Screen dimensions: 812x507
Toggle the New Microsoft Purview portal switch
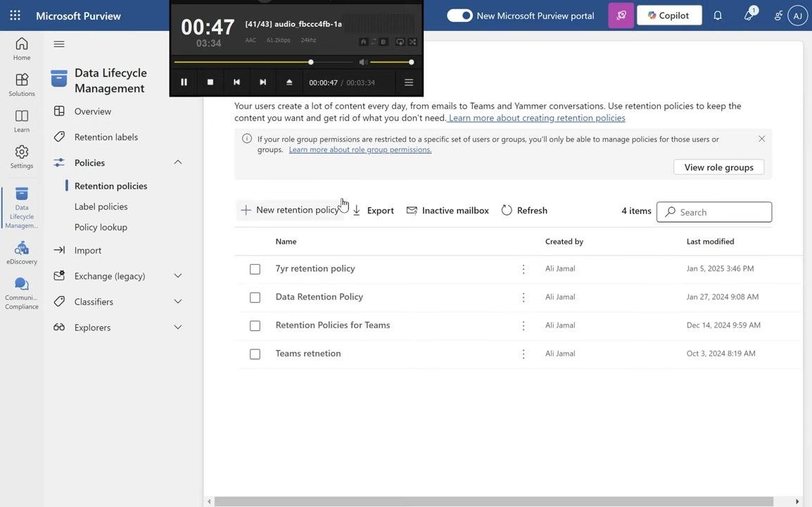(x=460, y=15)
